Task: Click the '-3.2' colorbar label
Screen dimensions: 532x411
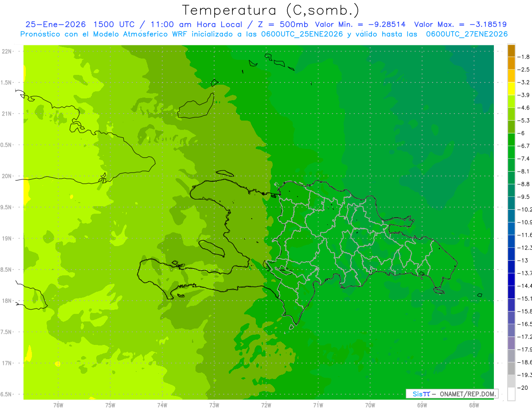Action: pyautogui.click(x=524, y=82)
